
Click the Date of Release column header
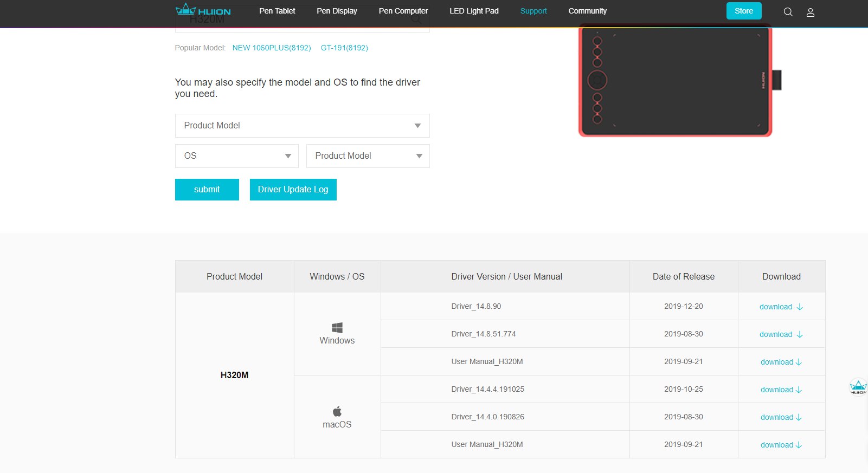click(684, 276)
